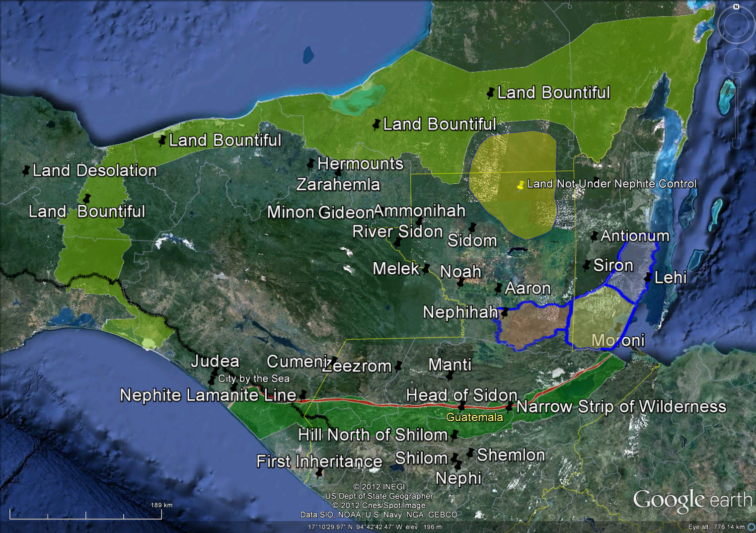756x533 pixels.
Task: Click the City by the Sea pin
Action: 212,381
